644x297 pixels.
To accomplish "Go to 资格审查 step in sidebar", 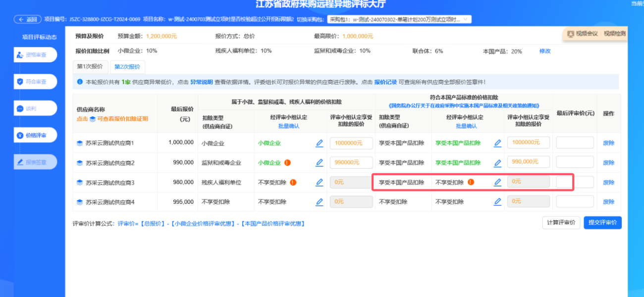I will [x=35, y=55].
